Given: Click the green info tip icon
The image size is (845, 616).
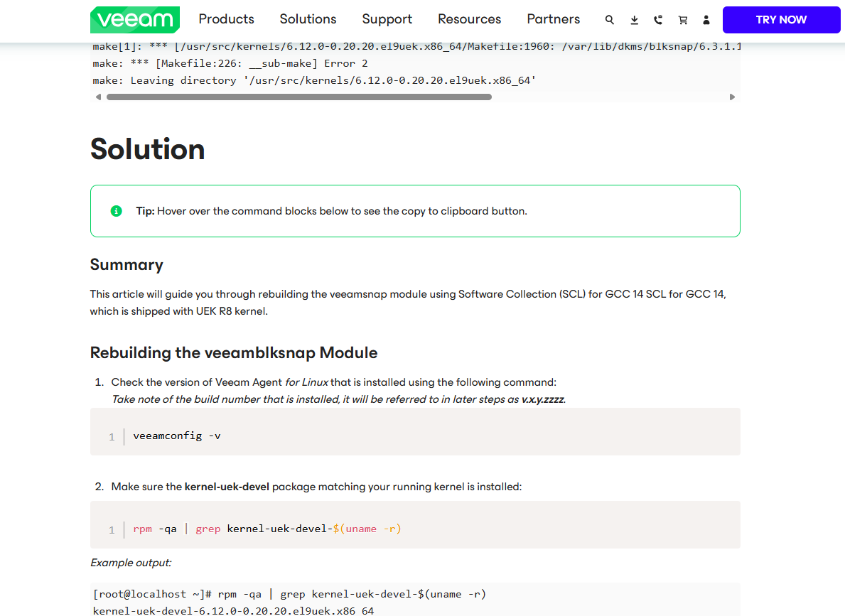Looking at the screenshot, I should click(x=117, y=211).
